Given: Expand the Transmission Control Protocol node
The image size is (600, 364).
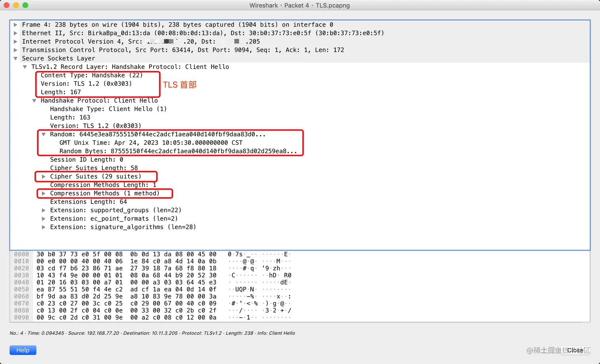Looking at the screenshot, I should 15,50.
